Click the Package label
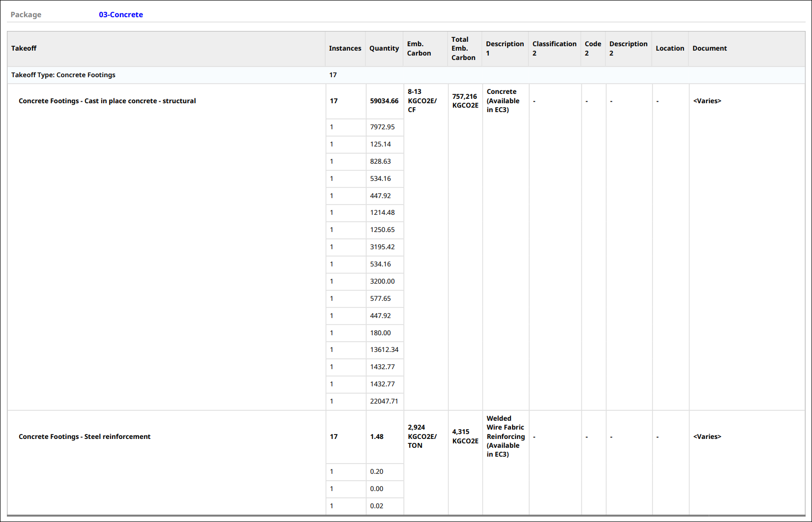812x522 pixels. [x=26, y=15]
